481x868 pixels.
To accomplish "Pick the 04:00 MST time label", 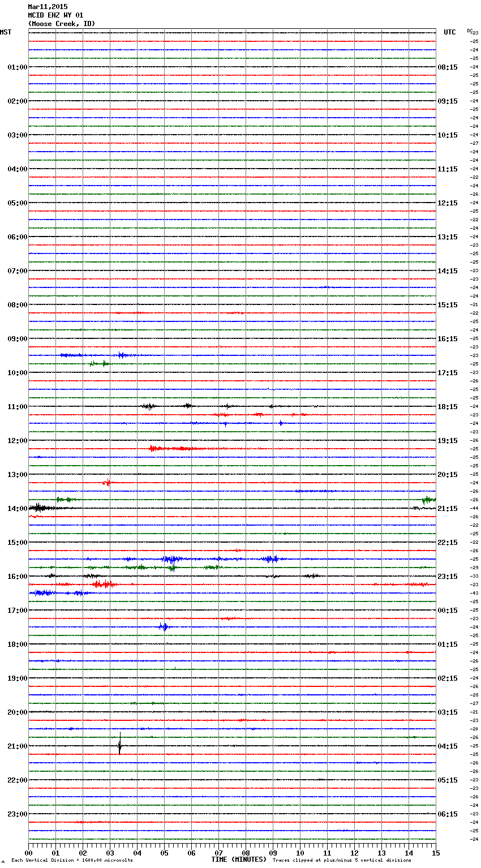I will click(x=18, y=169).
